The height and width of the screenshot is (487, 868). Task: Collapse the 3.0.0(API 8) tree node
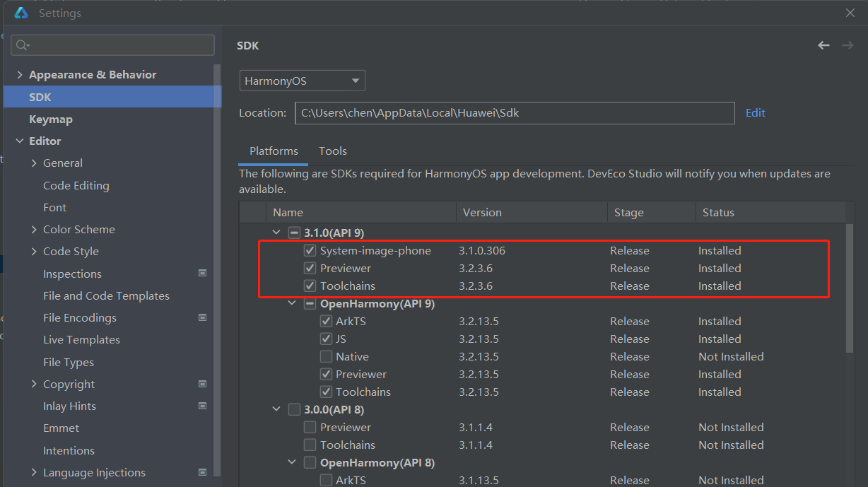click(x=276, y=409)
